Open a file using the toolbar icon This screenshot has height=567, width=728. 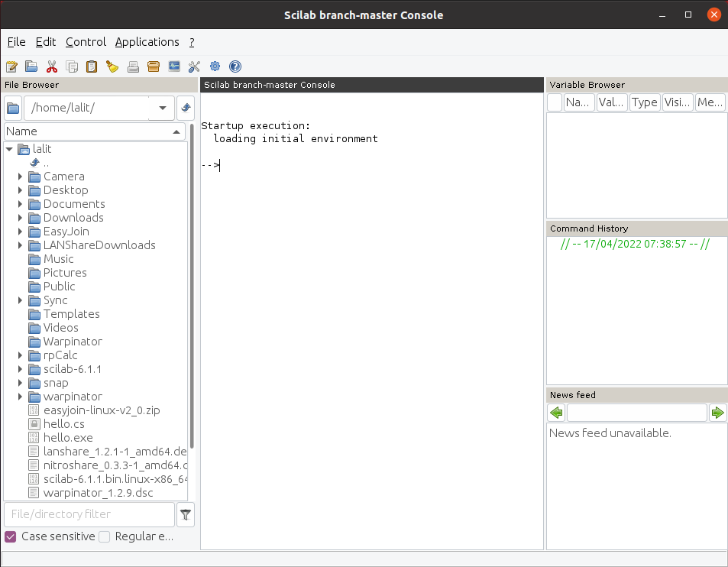tap(31, 66)
